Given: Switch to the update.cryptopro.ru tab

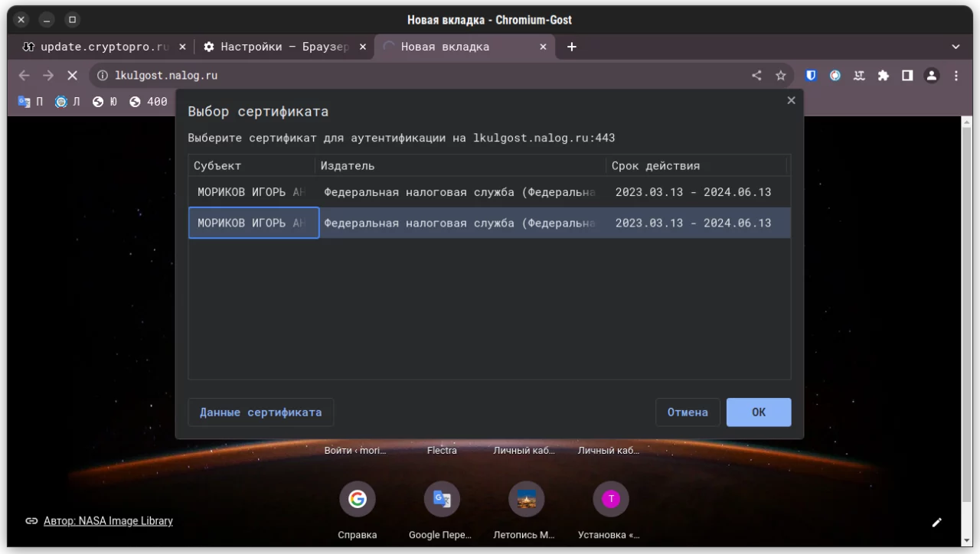Looking at the screenshot, I should 103,47.
